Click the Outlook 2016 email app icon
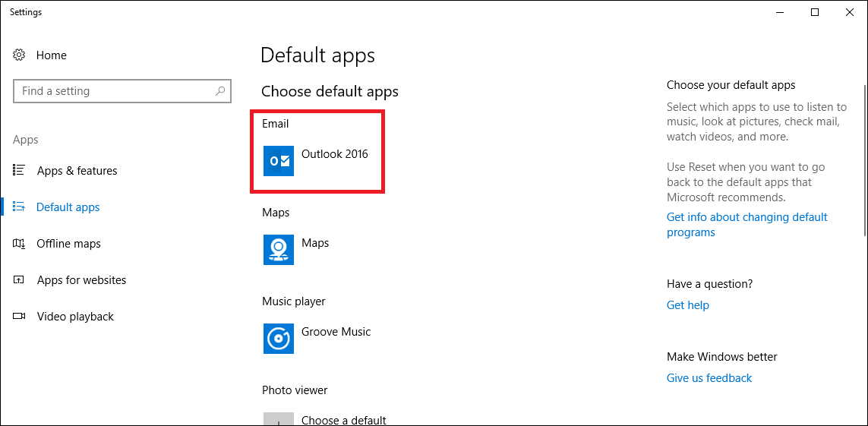868x426 pixels. tap(279, 161)
